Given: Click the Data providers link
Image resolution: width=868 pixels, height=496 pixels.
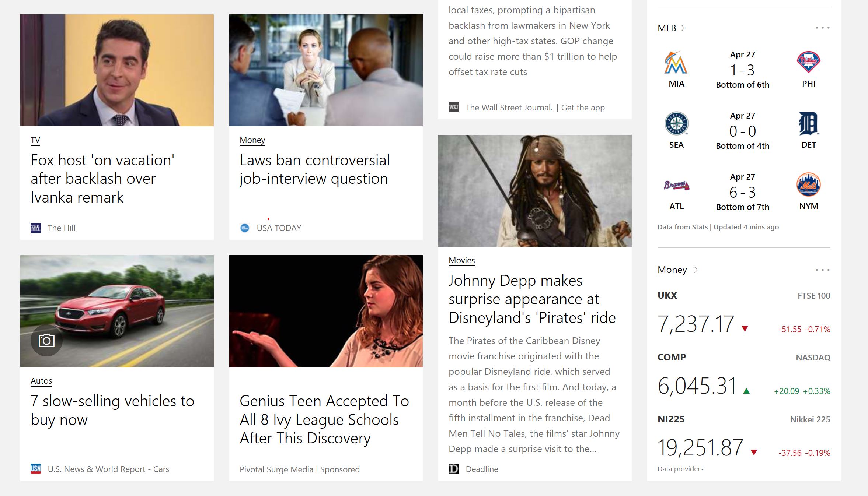Looking at the screenshot, I should point(680,469).
